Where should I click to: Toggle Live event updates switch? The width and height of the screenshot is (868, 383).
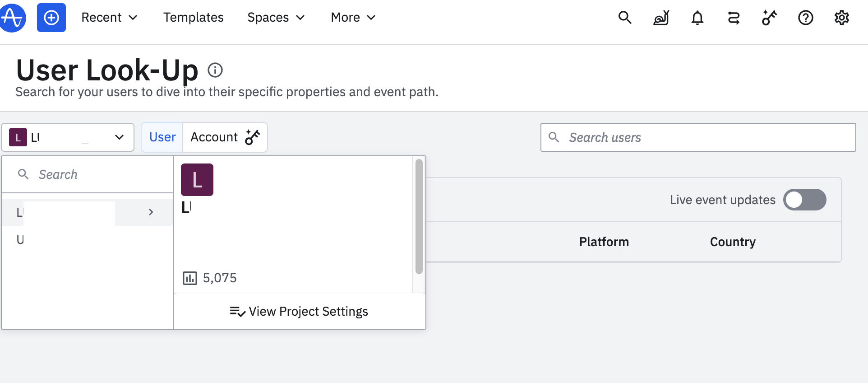click(804, 200)
